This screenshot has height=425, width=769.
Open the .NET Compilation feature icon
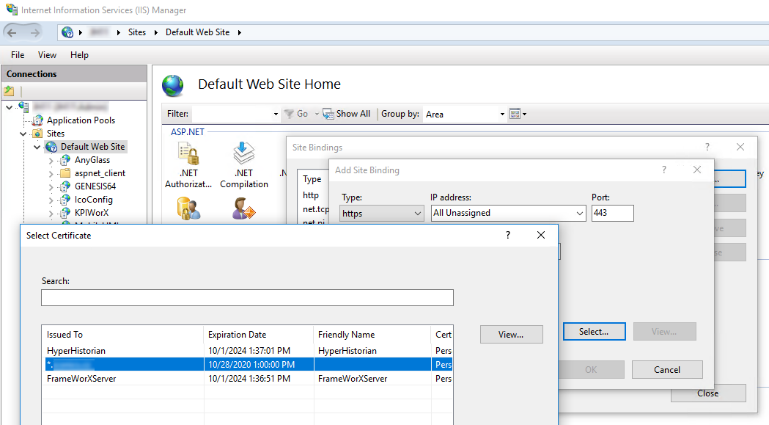tap(243, 155)
